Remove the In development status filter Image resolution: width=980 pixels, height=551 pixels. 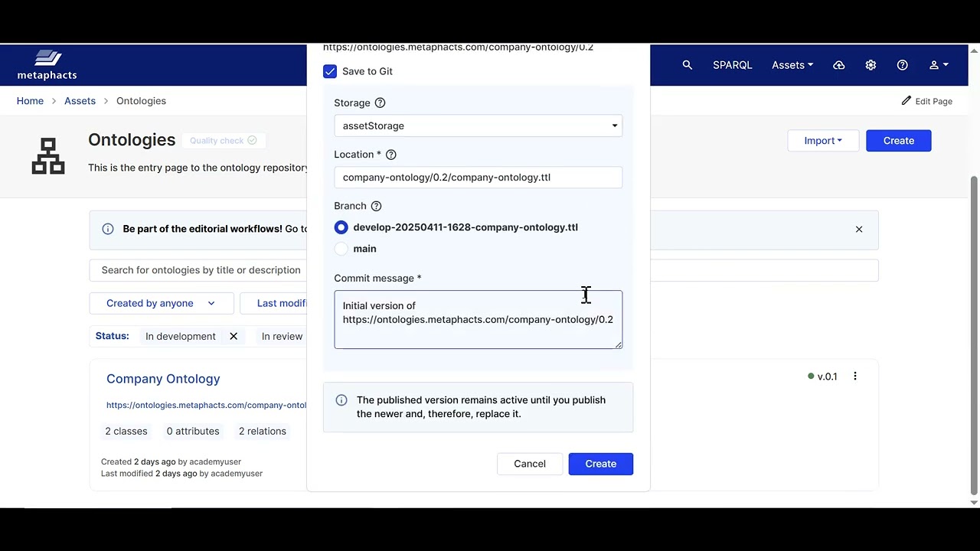click(x=234, y=336)
